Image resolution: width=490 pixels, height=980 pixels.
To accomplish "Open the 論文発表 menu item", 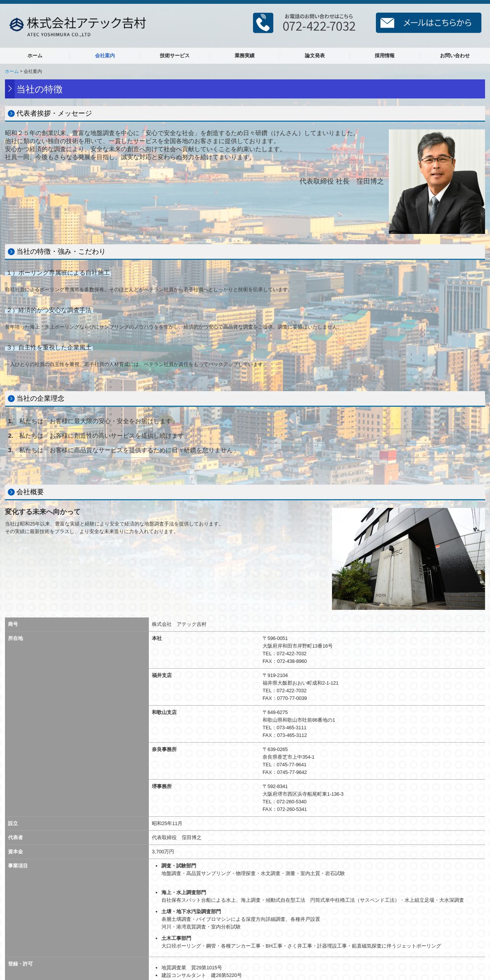I will pyautogui.click(x=315, y=56).
